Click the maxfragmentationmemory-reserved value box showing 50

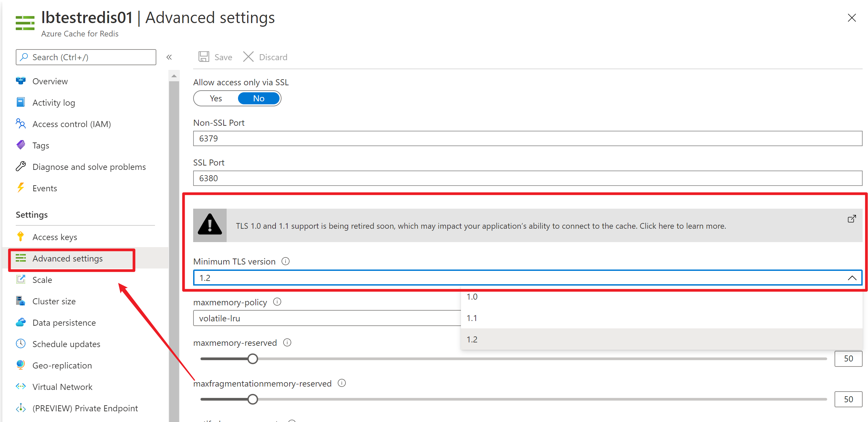point(848,399)
